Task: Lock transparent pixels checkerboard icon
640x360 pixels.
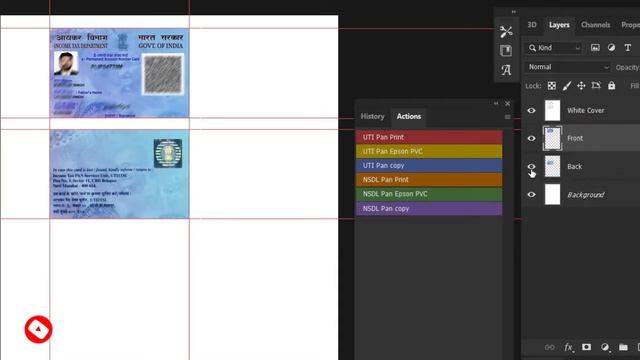Action: 551,86
